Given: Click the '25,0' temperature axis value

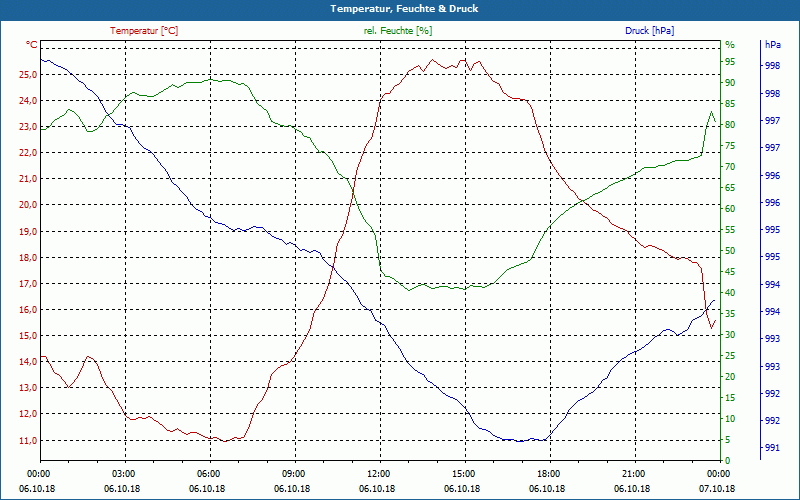Looking at the screenshot, I should pyautogui.click(x=29, y=74).
